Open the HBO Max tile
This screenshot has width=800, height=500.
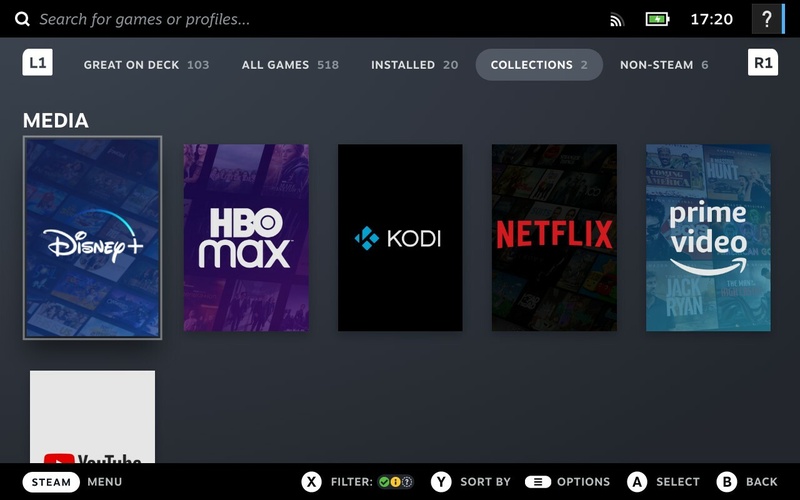click(x=246, y=238)
